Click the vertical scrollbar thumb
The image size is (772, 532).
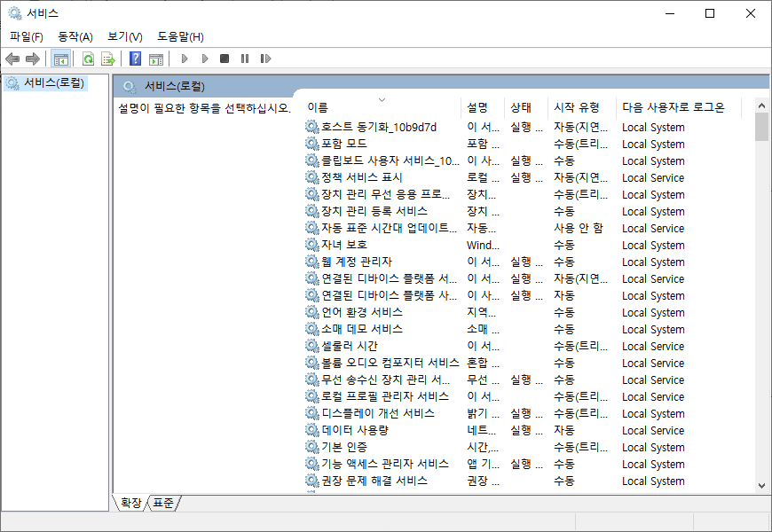tap(761, 127)
